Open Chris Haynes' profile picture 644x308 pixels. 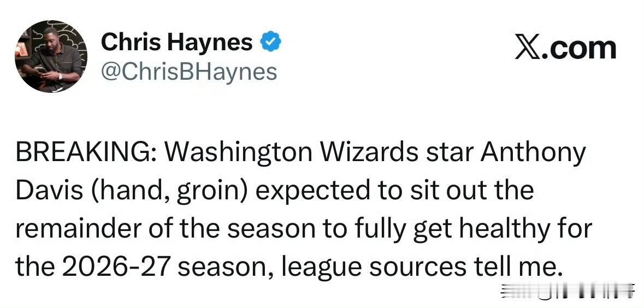(51, 56)
